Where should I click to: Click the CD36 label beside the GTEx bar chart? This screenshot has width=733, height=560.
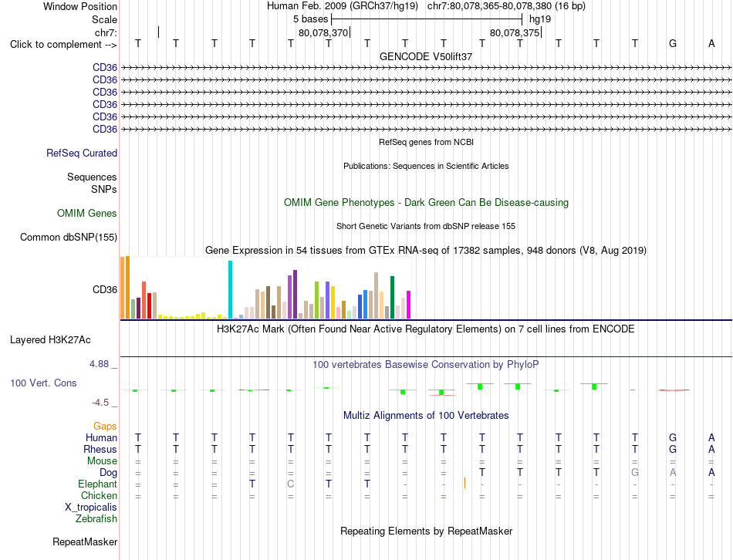(x=105, y=290)
